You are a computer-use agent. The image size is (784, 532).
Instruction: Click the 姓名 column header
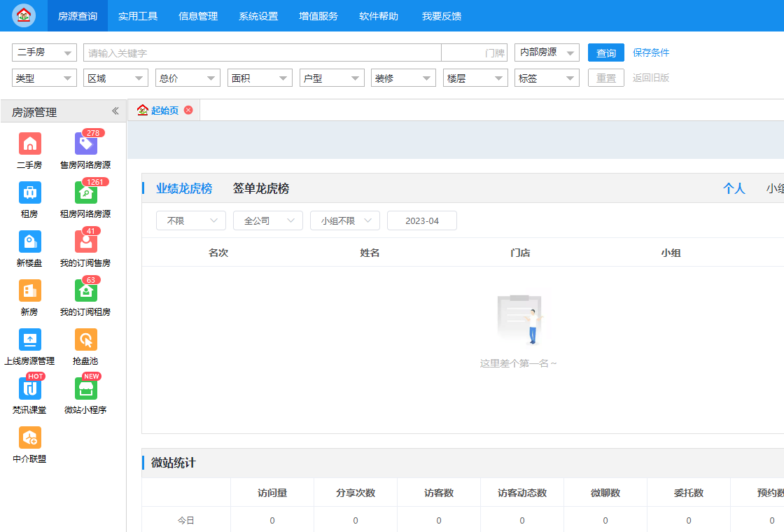pos(370,253)
